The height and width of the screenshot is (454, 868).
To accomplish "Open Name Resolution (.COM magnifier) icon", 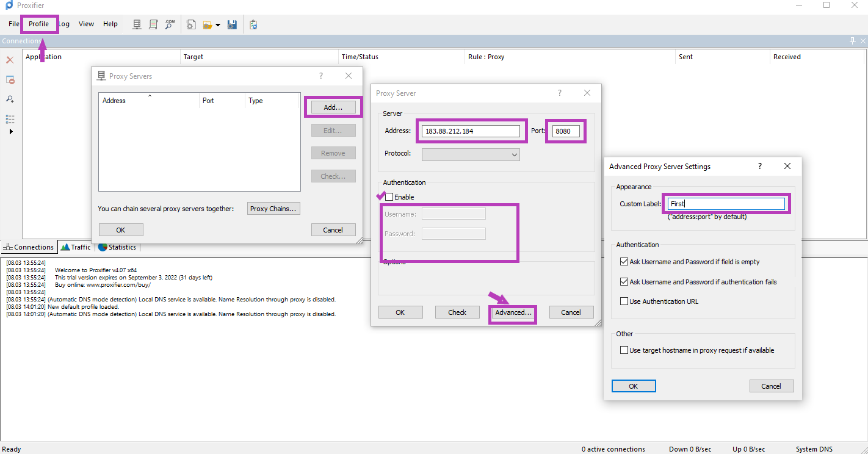I will (x=170, y=24).
